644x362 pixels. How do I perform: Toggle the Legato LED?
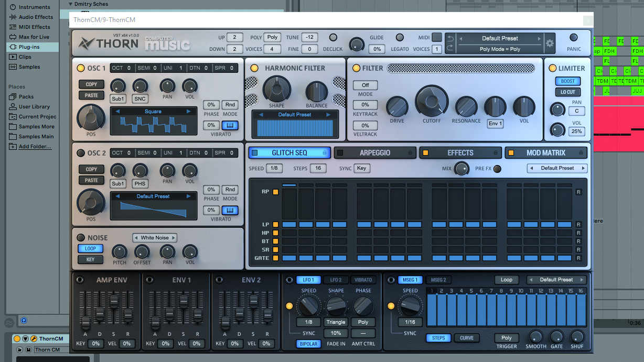coord(400,38)
